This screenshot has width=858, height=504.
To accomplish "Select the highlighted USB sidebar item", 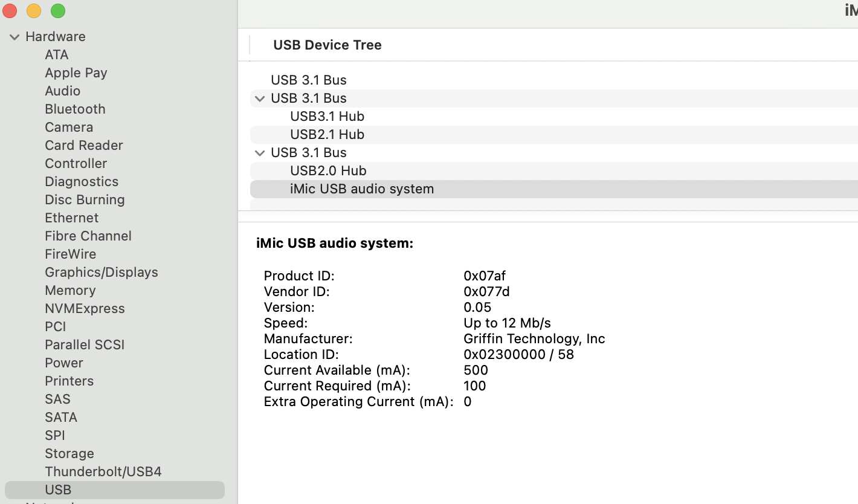I will coord(115,489).
